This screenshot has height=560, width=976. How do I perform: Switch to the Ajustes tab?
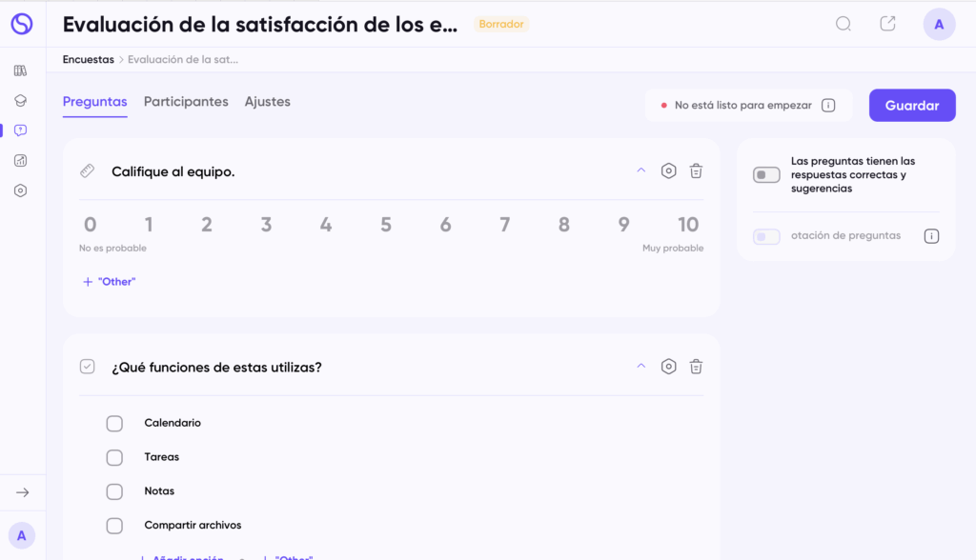pos(267,102)
